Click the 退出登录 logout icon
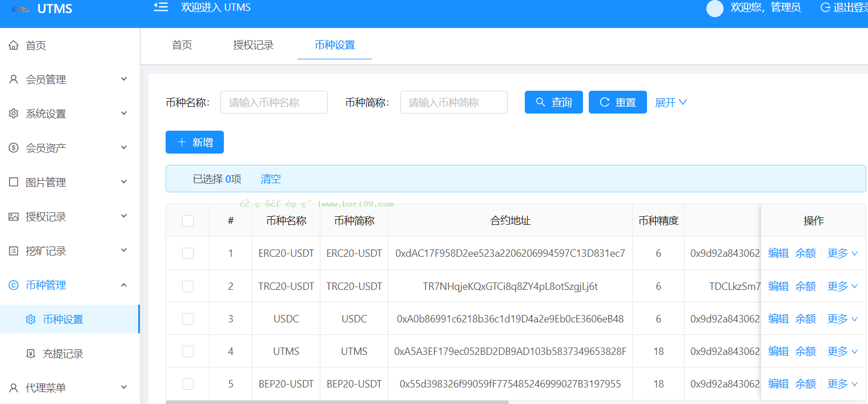868x404 pixels. click(x=825, y=7)
